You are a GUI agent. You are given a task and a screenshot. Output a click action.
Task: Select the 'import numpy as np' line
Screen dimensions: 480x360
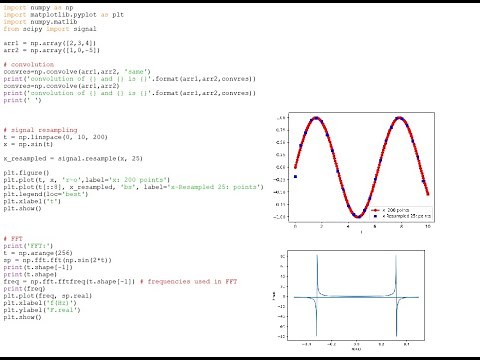38,7
